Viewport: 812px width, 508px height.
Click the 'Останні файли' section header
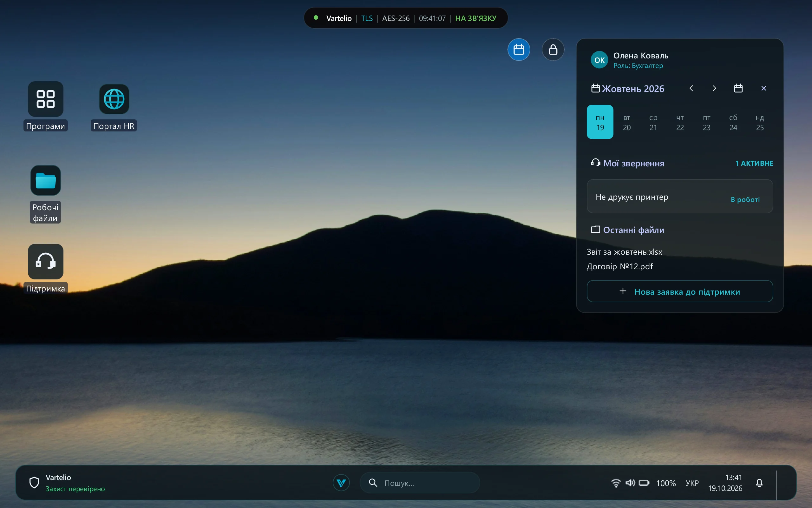point(633,230)
